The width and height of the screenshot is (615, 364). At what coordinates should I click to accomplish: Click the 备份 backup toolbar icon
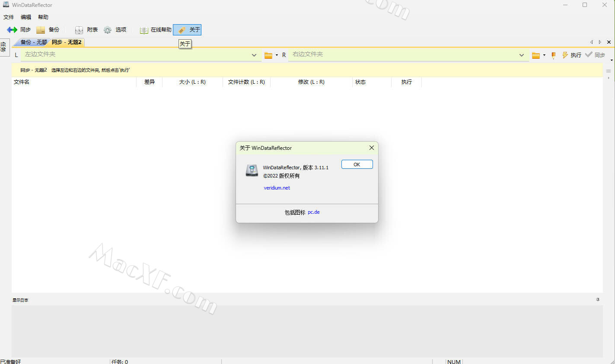click(x=41, y=30)
